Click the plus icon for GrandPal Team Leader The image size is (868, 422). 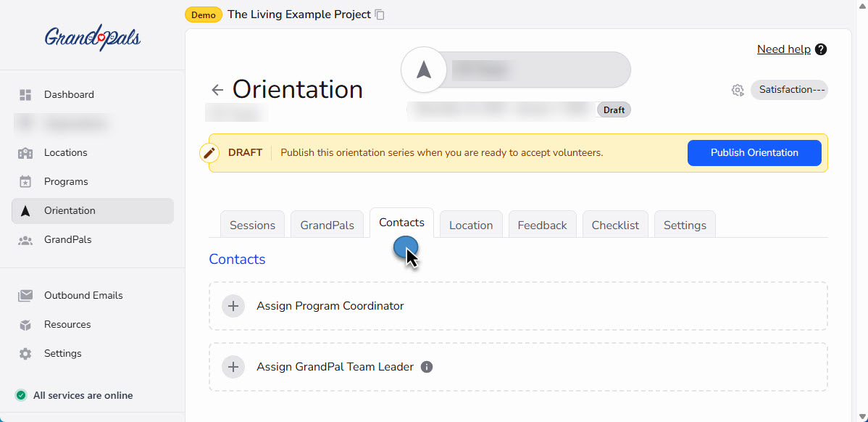click(x=233, y=367)
